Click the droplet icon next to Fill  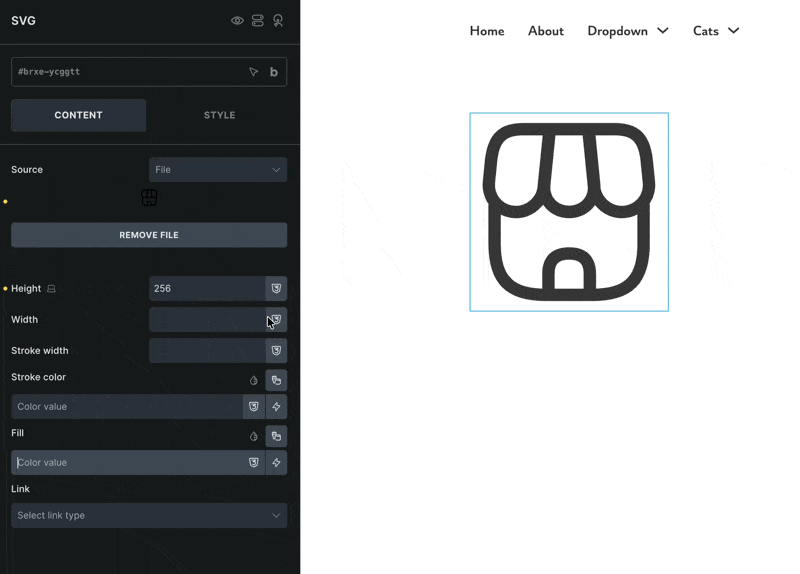[253, 436]
